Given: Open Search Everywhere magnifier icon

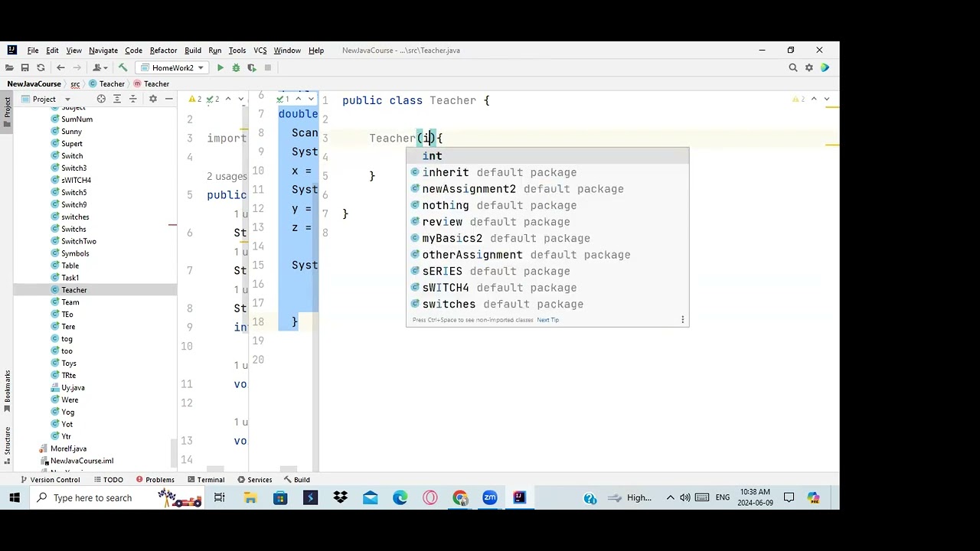Looking at the screenshot, I should point(793,68).
